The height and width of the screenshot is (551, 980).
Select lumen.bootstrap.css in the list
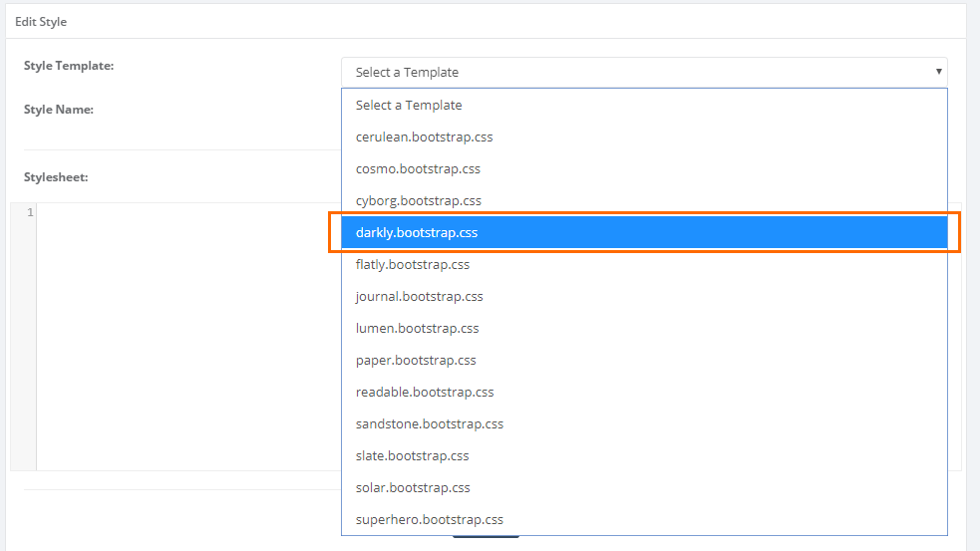[417, 328]
